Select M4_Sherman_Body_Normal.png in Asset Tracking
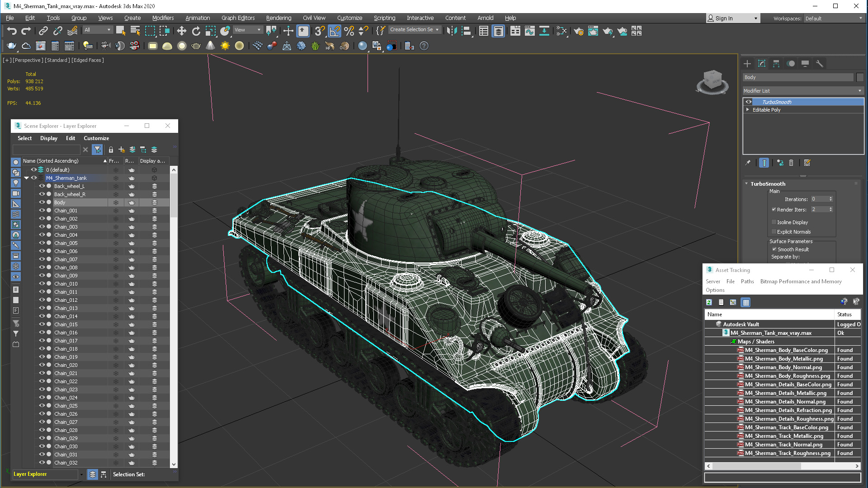Image resolution: width=868 pixels, height=488 pixels. 783,367
